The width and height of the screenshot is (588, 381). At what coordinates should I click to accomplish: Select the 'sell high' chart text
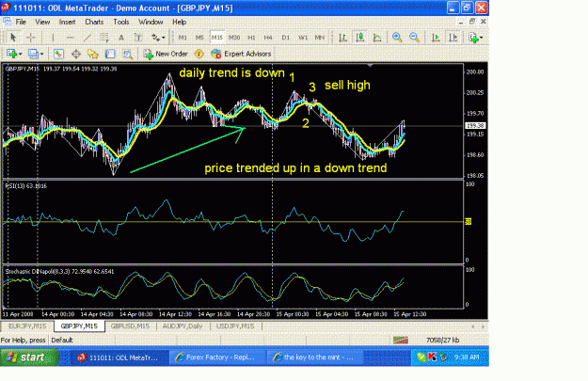tap(347, 85)
